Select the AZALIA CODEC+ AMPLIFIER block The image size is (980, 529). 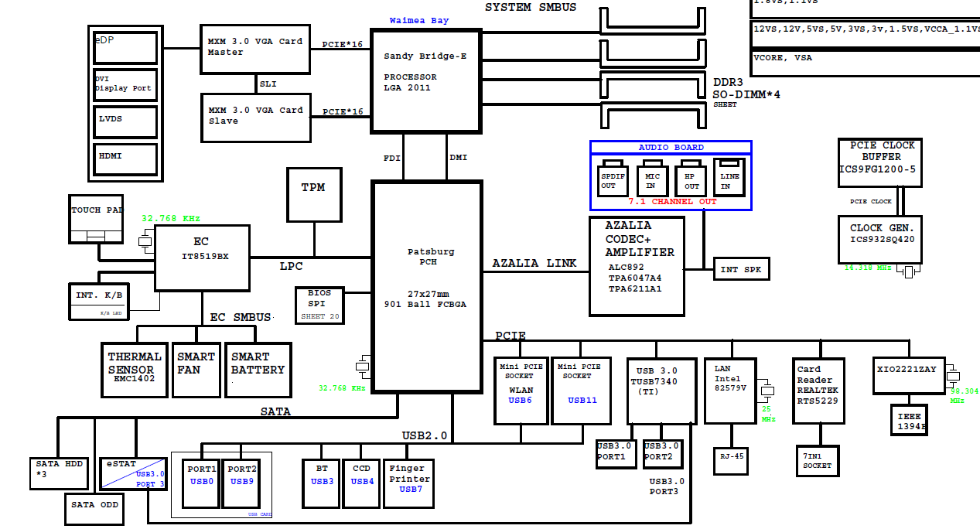pos(637,266)
